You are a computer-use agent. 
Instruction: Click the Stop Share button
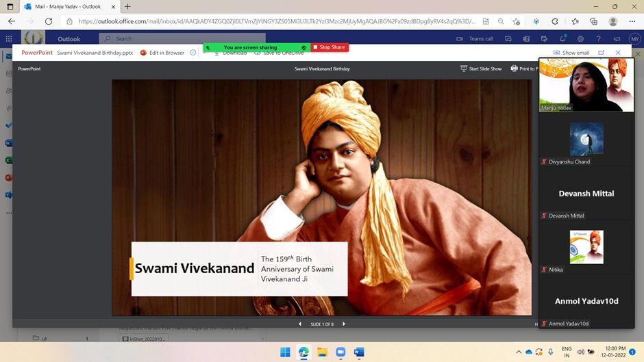click(x=330, y=47)
